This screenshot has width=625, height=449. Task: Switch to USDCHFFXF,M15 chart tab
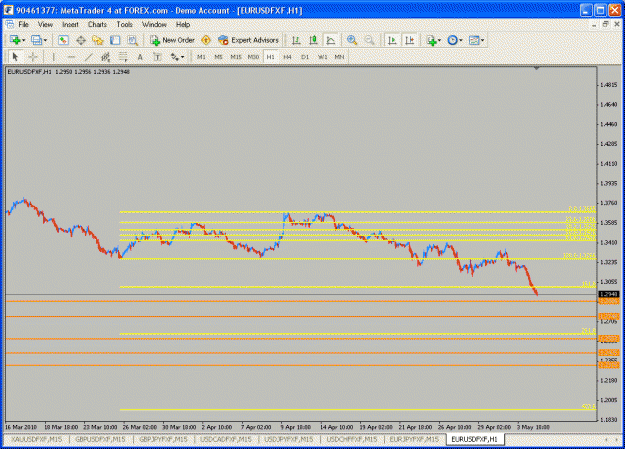click(x=352, y=439)
